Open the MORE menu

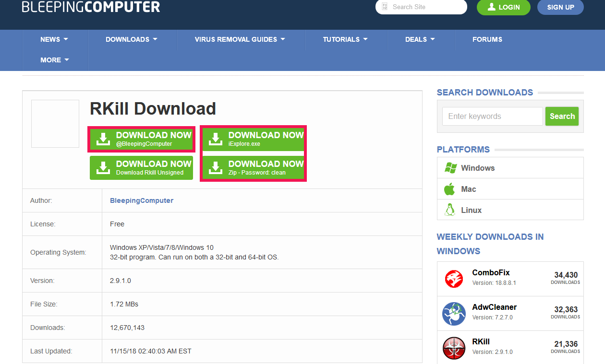click(55, 60)
